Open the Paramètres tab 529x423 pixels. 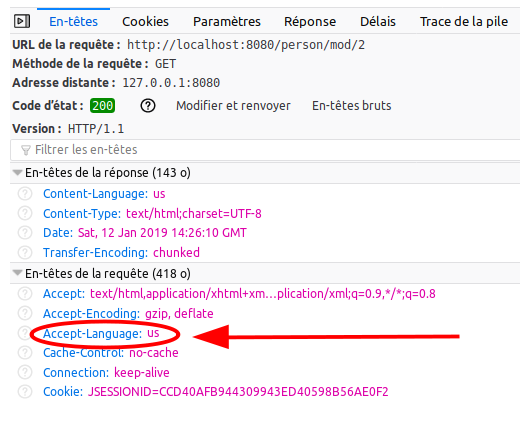click(x=227, y=22)
